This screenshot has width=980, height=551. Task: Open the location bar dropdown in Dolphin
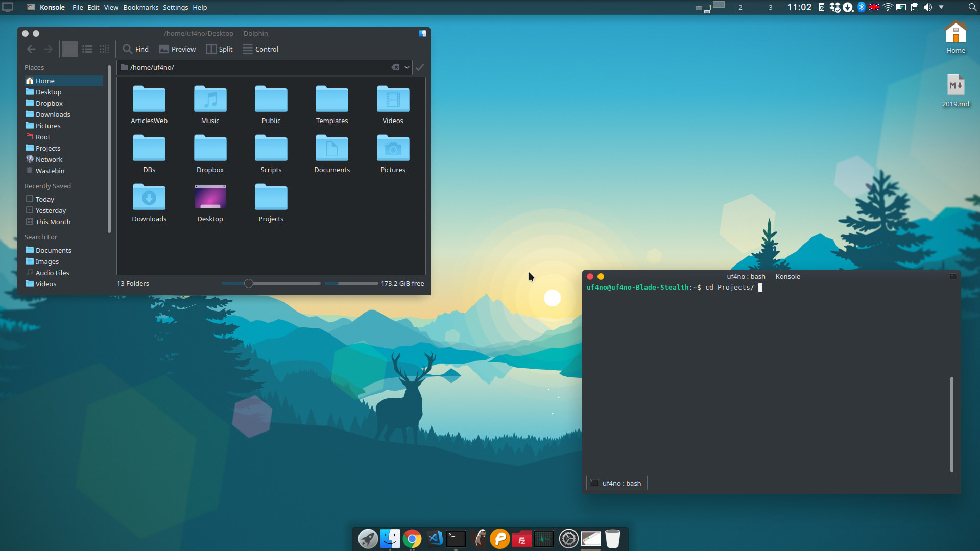pyautogui.click(x=407, y=67)
